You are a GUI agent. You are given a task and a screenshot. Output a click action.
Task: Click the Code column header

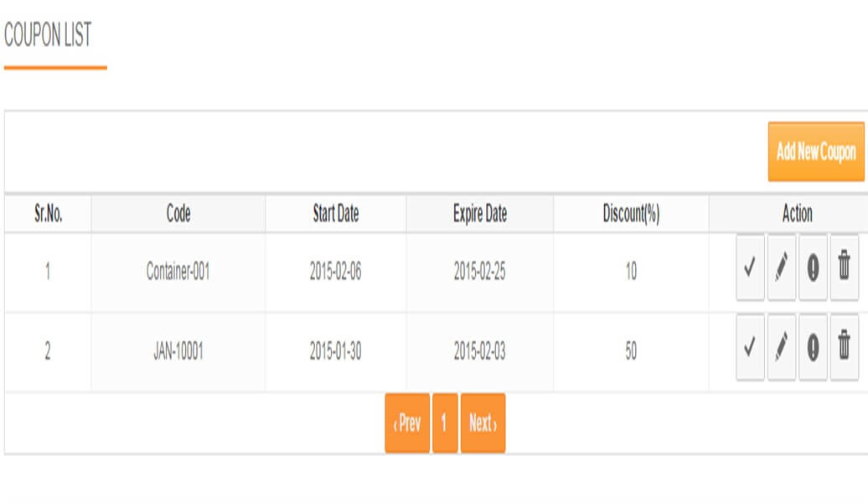(x=178, y=215)
